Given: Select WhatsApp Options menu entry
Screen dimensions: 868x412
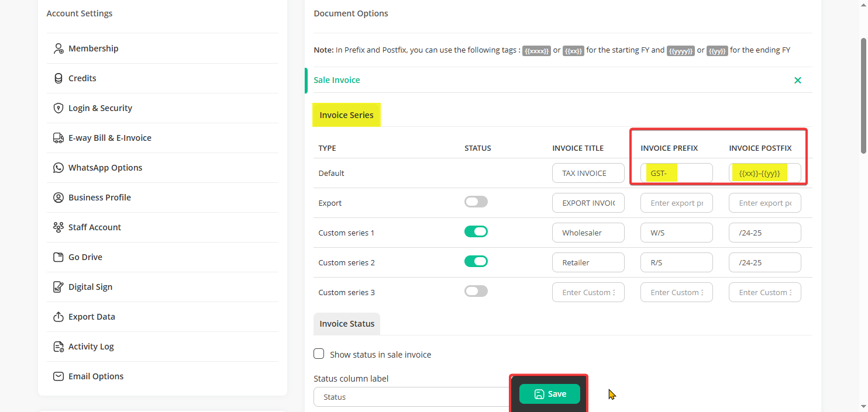Looking at the screenshot, I should pyautogui.click(x=163, y=168).
